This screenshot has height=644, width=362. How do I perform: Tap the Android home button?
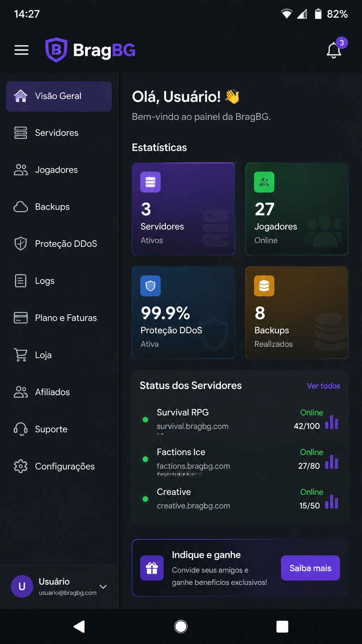[181, 627]
